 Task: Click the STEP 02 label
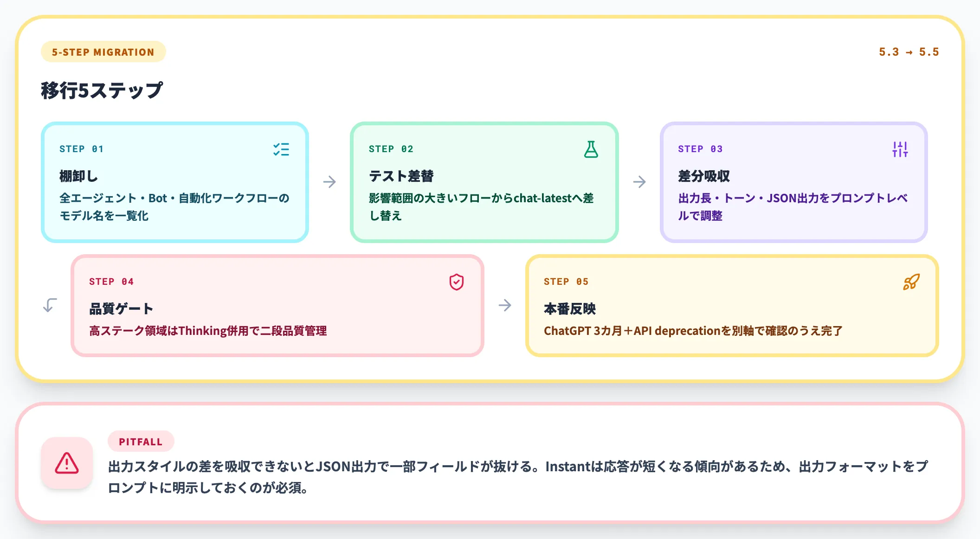[x=391, y=149]
